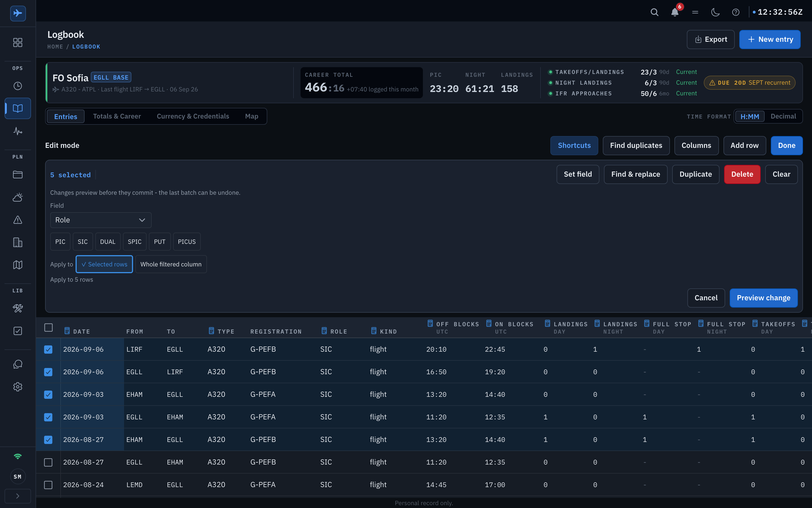Click Add row button
Image resolution: width=812 pixels, height=508 pixels.
click(x=744, y=145)
